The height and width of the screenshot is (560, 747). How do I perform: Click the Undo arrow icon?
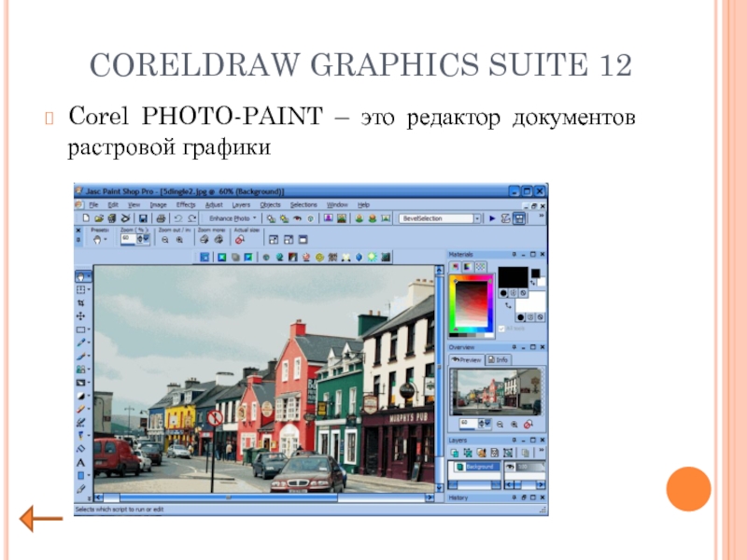(178, 218)
